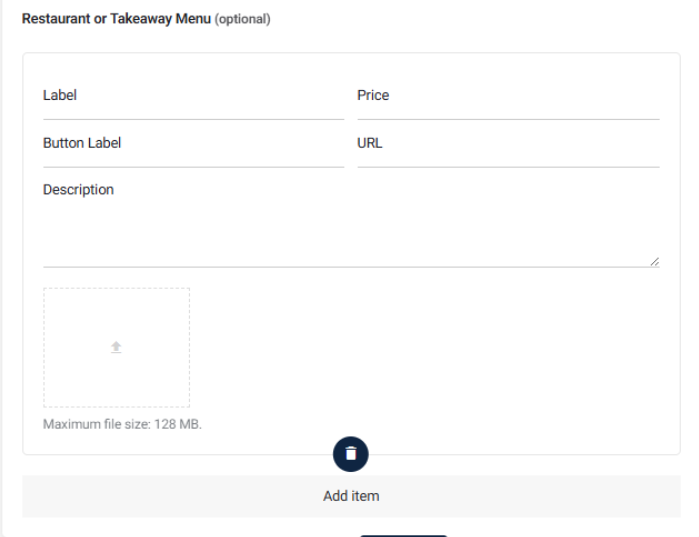Click the Description placeholder text
The width and height of the screenshot is (699, 537).
click(78, 190)
